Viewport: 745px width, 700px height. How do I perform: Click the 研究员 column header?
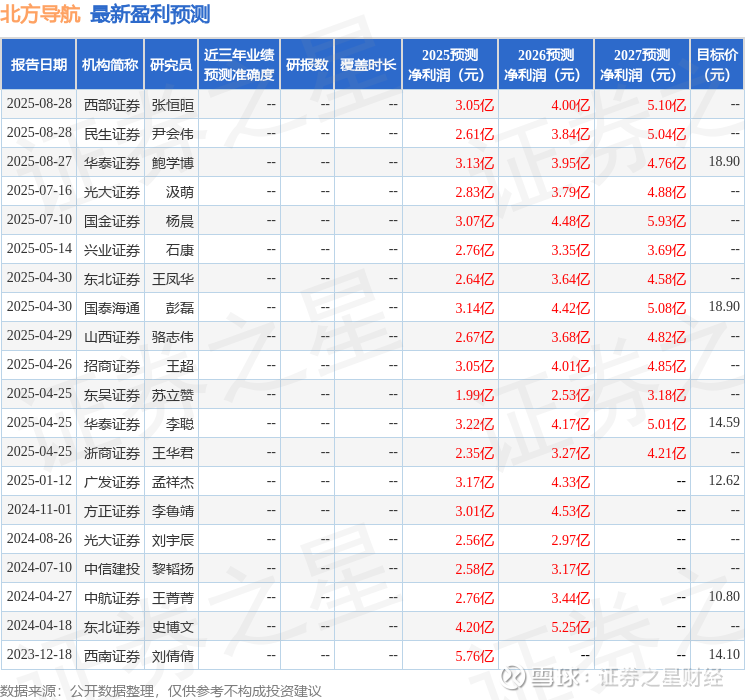171,65
